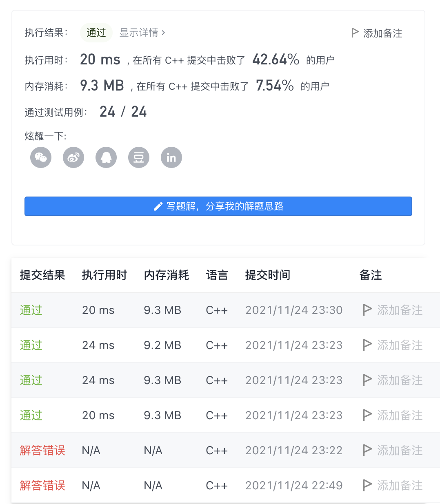Click the flag icon on the 23:22 error row
Screen dimensions: 440x504
coord(367,450)
